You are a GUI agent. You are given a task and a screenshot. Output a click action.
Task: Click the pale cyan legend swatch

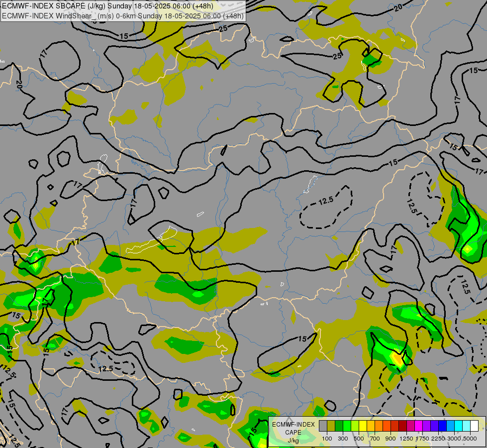467,426
